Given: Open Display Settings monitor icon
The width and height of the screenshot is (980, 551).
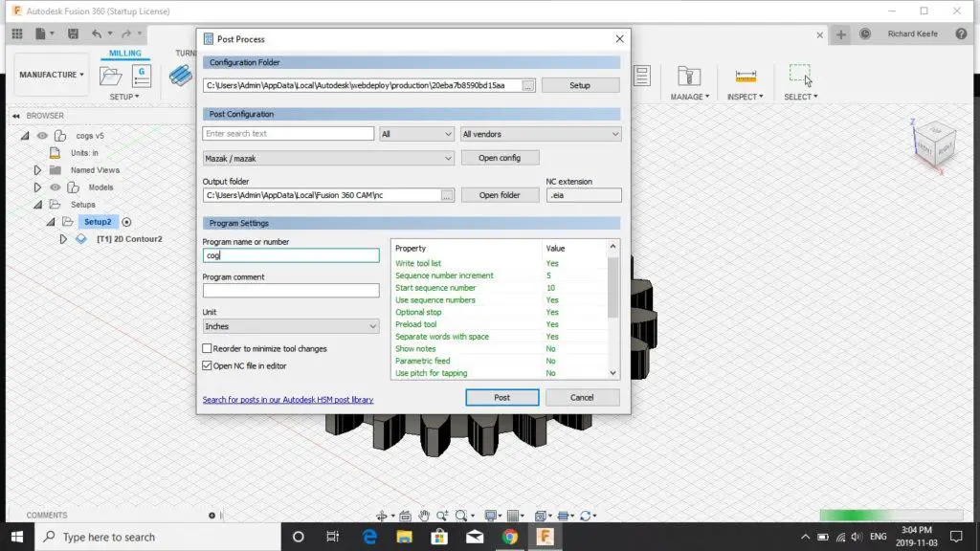Looking at the screenshot, I should click(491, 516).
